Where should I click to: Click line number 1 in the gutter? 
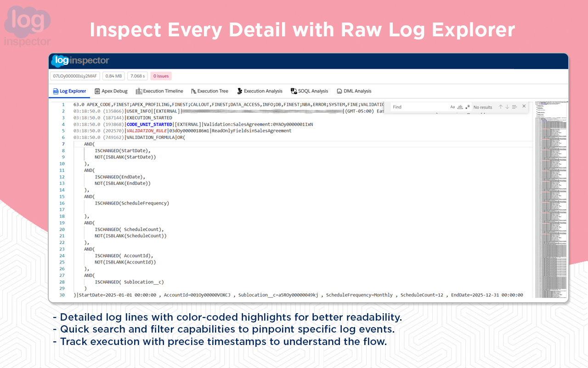pos(63,104)
